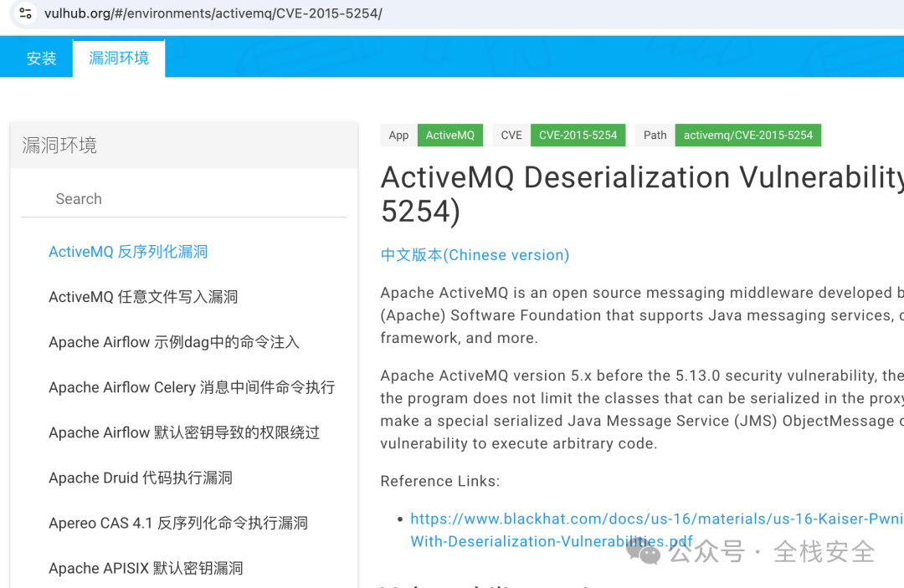The image size is (904, 588).
Task: Focus the Search field in sidebar
Action: [x=184, y=199]
